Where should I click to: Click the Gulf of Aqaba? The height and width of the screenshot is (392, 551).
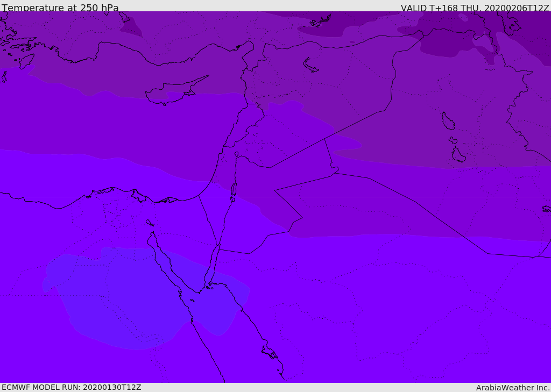(216, 263)
